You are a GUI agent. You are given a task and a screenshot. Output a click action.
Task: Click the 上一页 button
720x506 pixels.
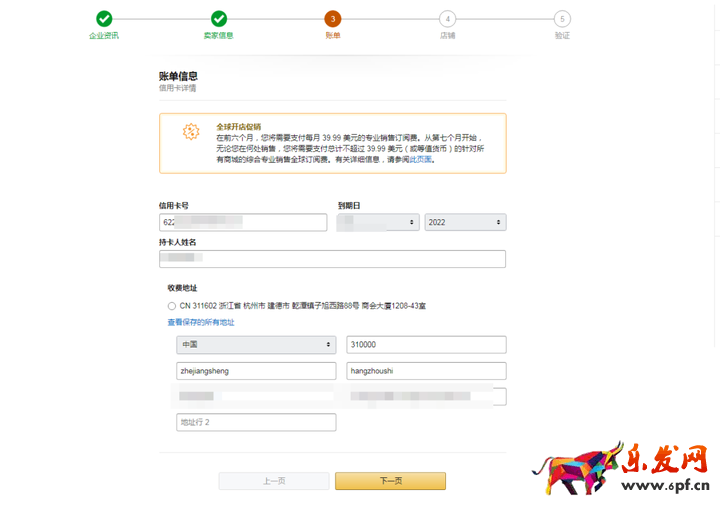point(274,481)
